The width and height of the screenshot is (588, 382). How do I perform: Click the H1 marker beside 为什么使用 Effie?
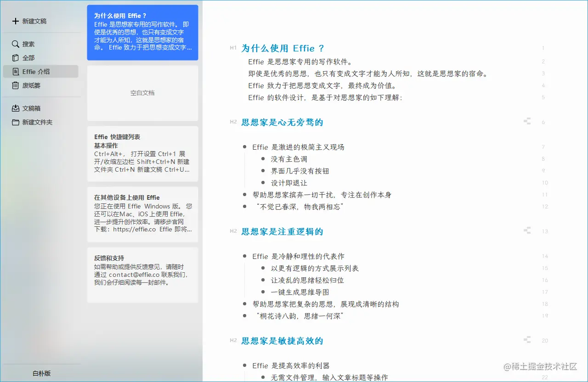tap(233, 48)
